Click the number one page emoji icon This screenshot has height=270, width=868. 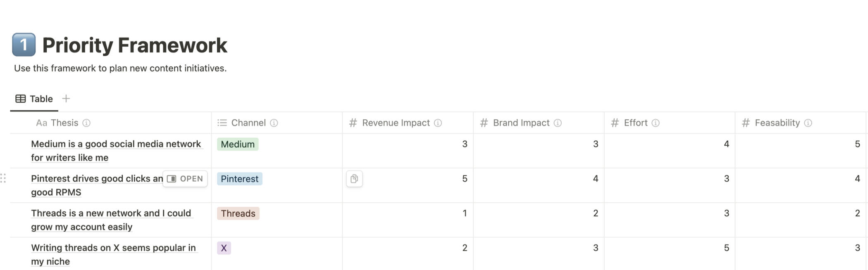[24, 45]
